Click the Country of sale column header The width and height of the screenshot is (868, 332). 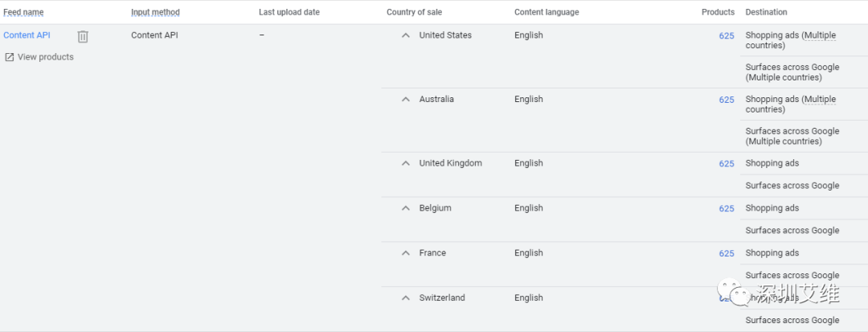[x=414, y=12]
